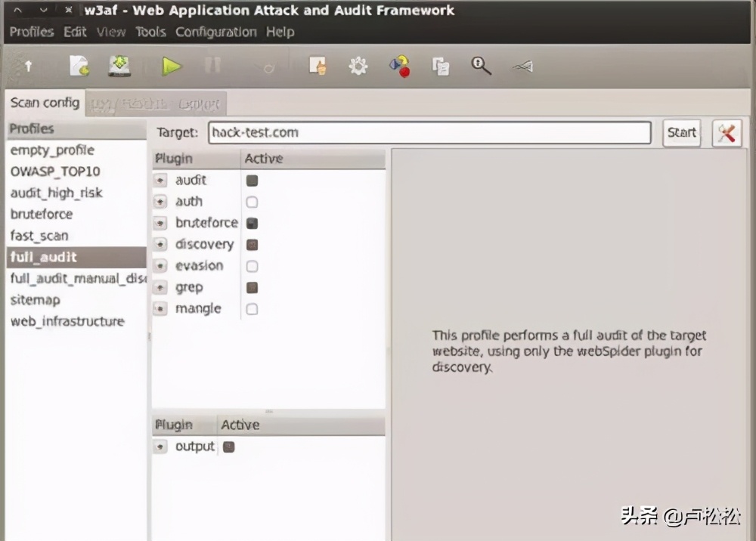Click the Save profile drive icon
The image size is (756, 541).
click(x=119, y=66)
